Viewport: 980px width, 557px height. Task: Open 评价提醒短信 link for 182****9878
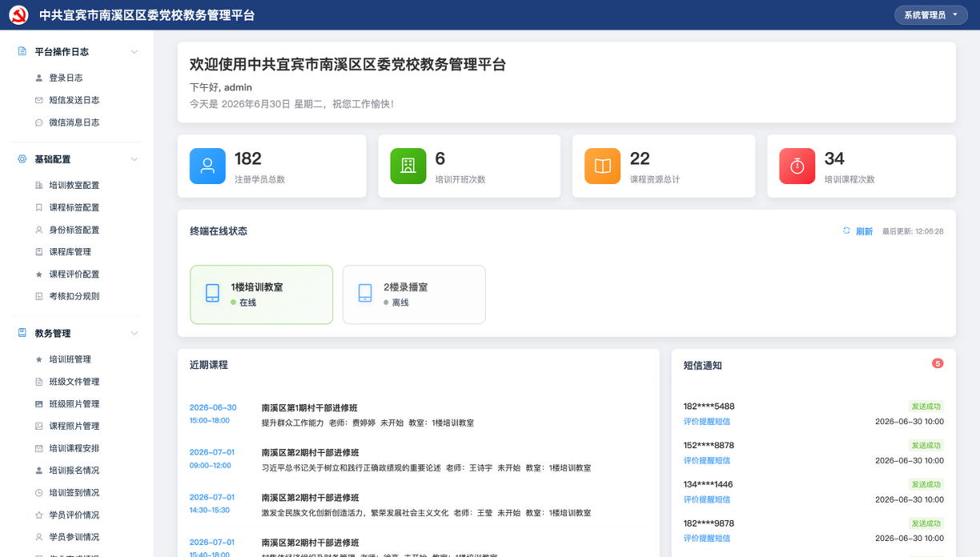tap(707, 539)
